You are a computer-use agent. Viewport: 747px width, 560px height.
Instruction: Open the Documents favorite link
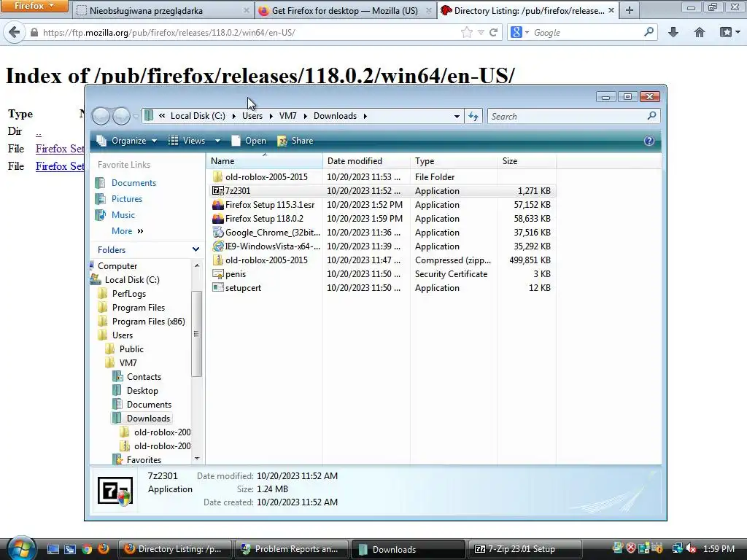click(x=133, y=183)
